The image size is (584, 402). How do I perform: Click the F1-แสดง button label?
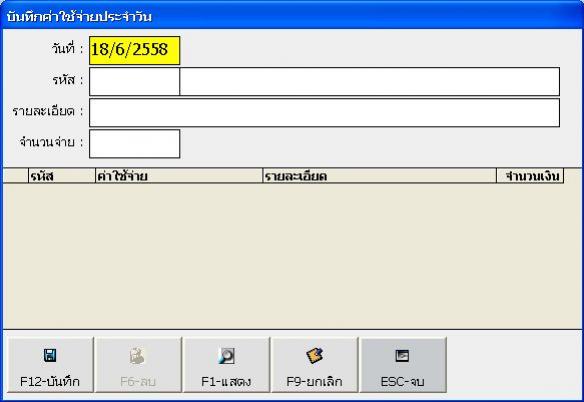tap(226, 382)
